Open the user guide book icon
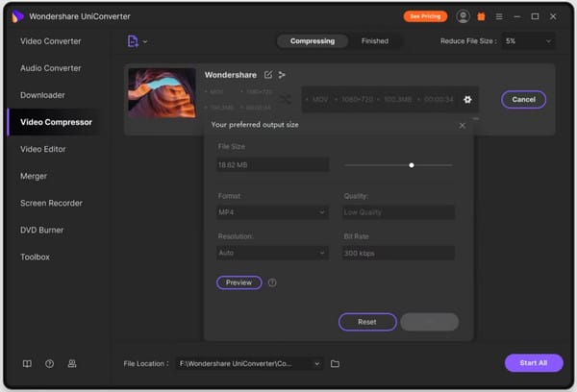 coord(27,364)
